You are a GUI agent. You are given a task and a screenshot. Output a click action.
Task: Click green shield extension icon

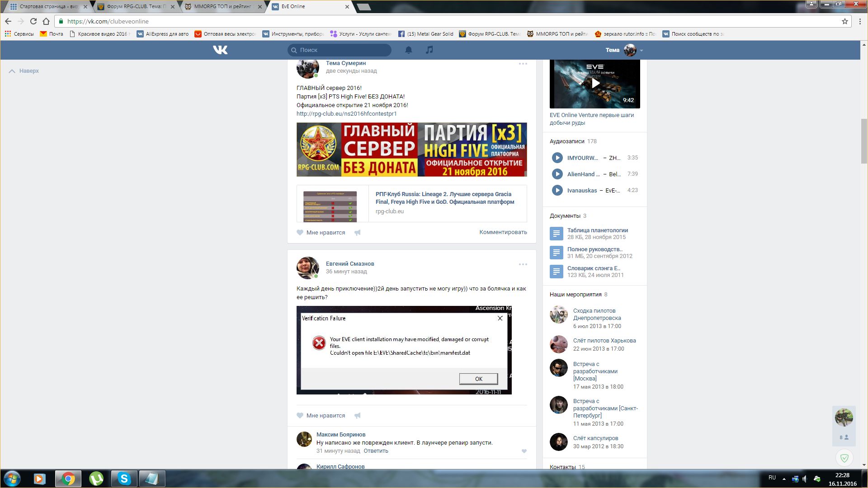(844, 458)
